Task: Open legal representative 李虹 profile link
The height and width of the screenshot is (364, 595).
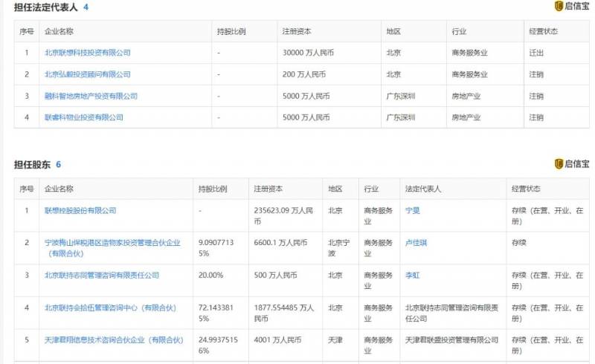Action: [x=413, y=276]
